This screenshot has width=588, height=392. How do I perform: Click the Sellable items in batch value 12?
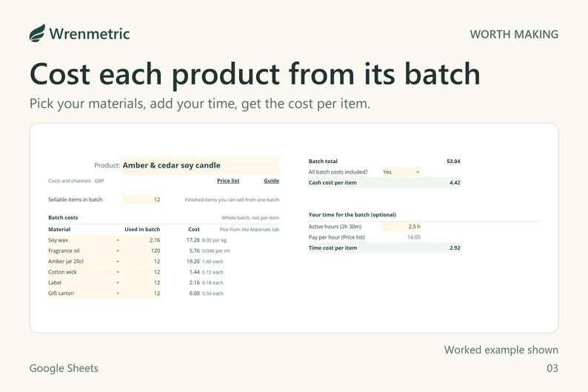141,199
